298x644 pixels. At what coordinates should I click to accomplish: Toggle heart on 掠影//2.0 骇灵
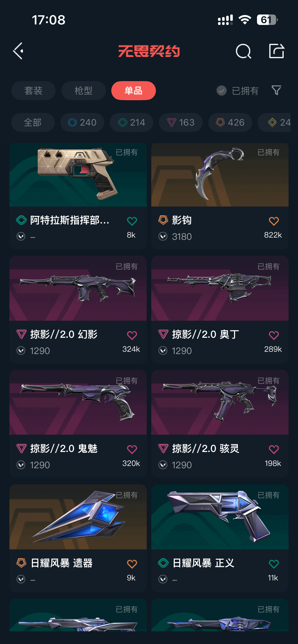(x=274, y=449)
